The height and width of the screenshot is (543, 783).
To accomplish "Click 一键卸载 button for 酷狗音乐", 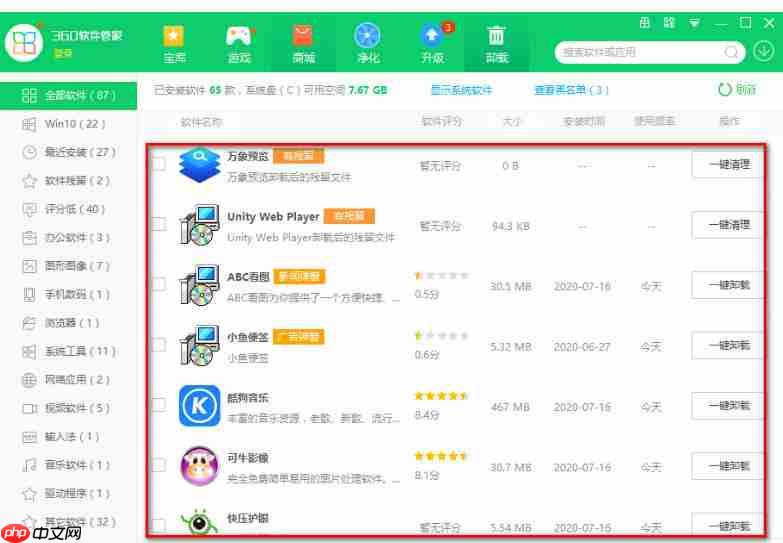I will coord(728,405).
